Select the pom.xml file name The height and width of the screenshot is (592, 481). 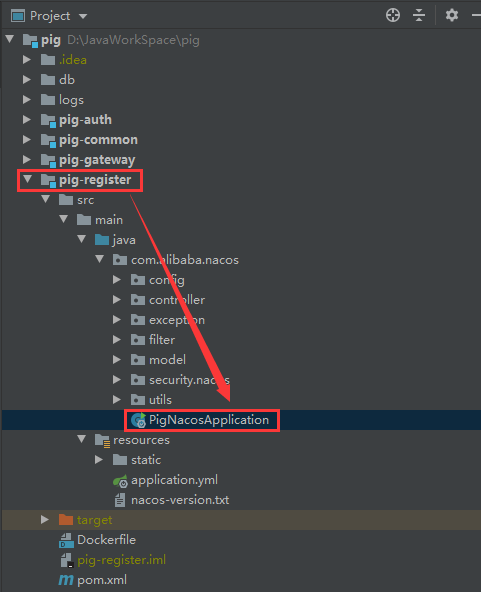(102, 580)
